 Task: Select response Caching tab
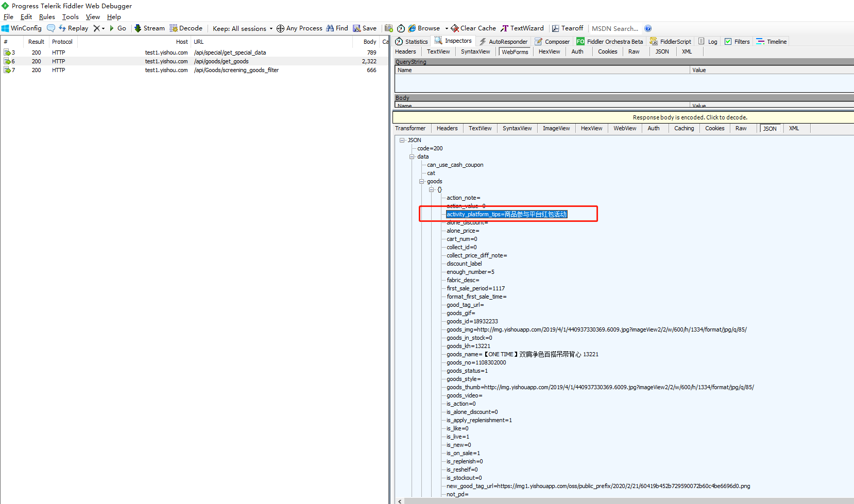click(x=684, y=128)
